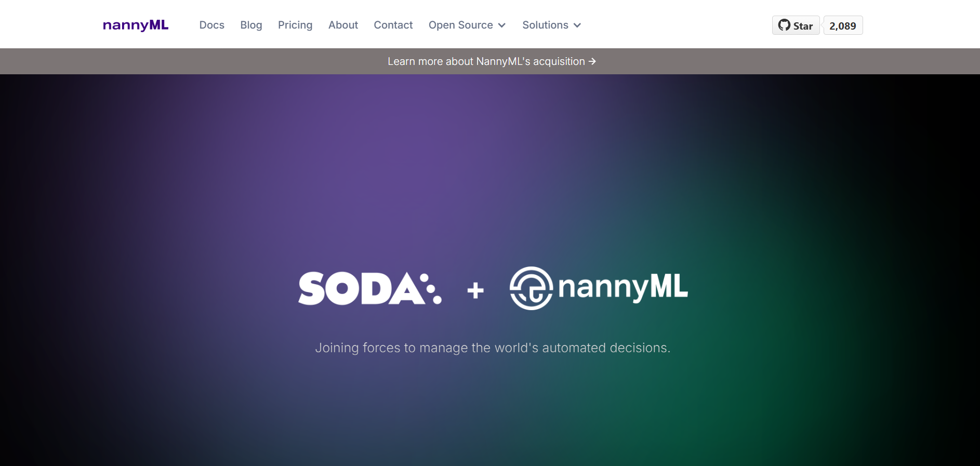Open the Docs page
The width and height of the screenshot is (980, 466).
tap(212, 25)
